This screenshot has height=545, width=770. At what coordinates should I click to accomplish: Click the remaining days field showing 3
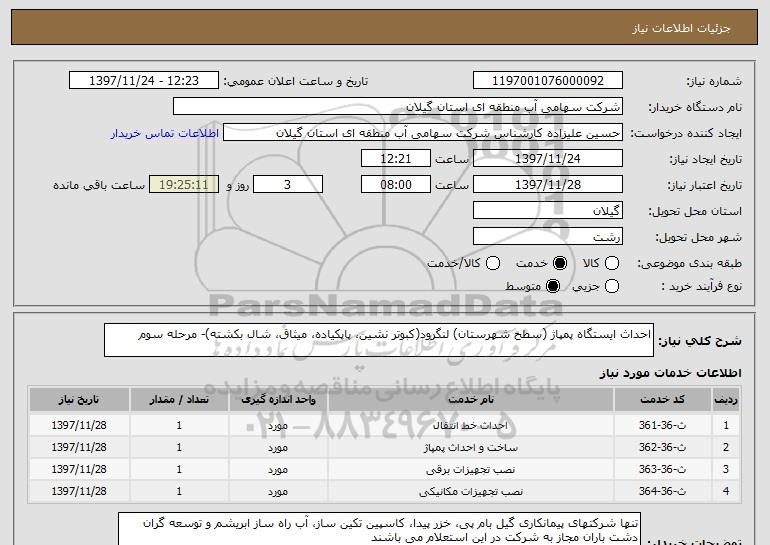288,185
